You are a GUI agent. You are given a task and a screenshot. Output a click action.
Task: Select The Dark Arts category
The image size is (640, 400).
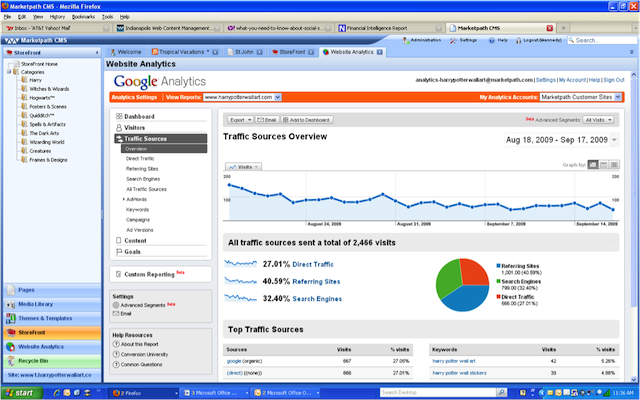click(x=44, y=133)
